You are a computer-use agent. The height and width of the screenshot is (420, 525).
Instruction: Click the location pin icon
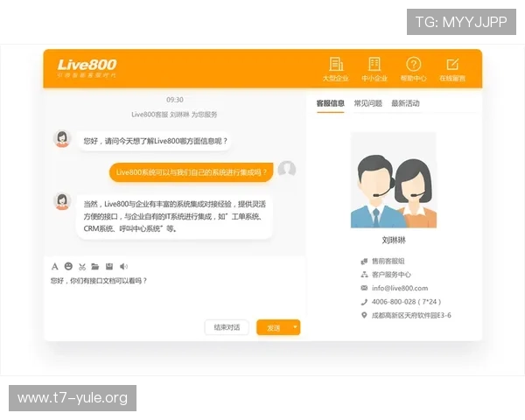pos(364,316)
